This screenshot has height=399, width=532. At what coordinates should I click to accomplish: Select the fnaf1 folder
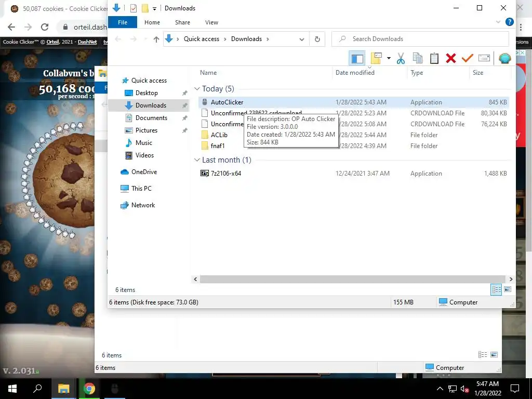click(218, 146)
